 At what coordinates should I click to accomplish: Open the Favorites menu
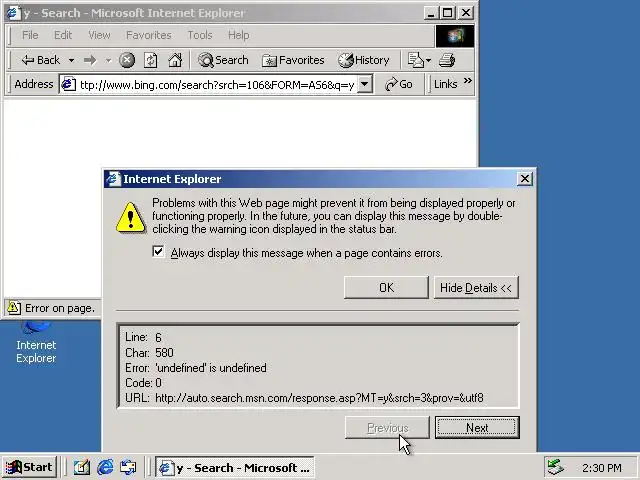click(x=149, y=35)
